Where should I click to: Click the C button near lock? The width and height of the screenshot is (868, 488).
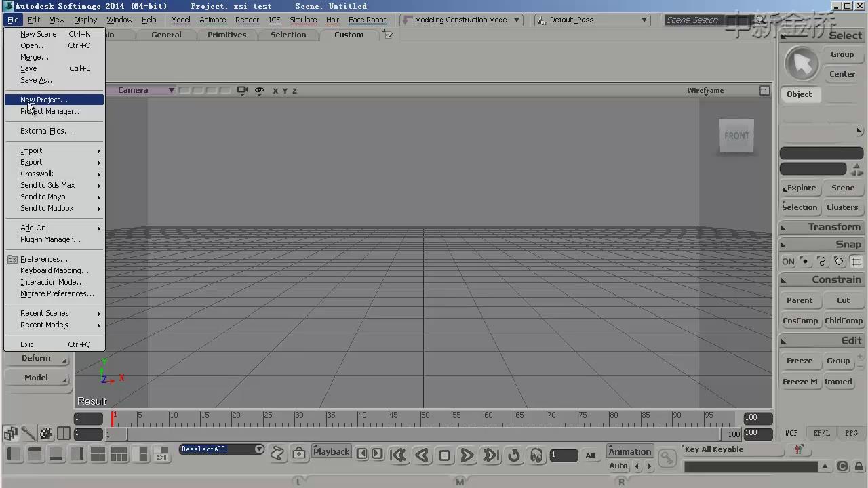coord(842,466)
